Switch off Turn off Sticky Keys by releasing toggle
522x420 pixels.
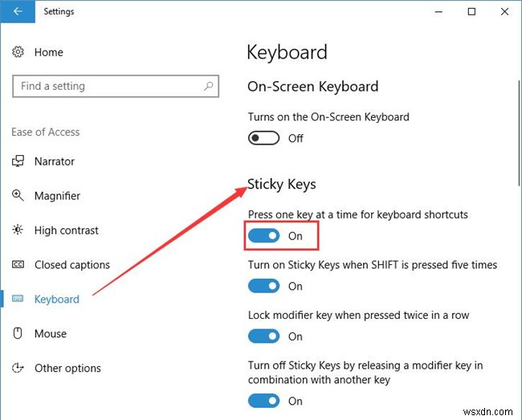[263, 401]
